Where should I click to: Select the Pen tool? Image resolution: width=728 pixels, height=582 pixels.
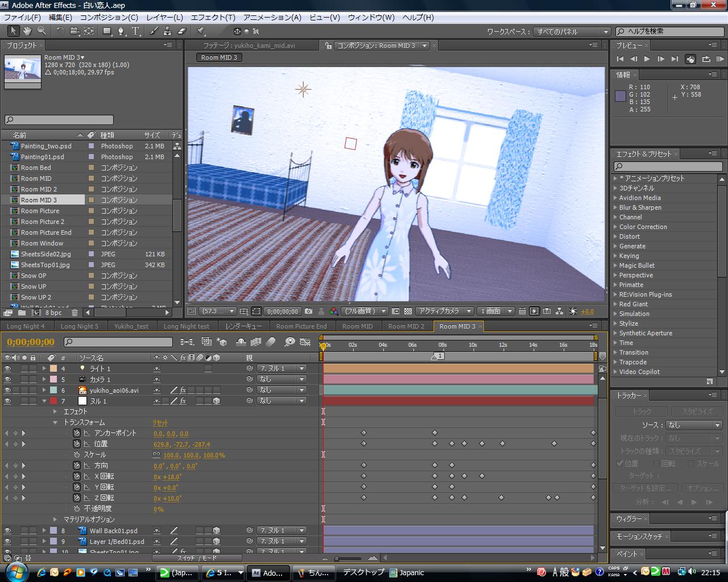tap(121, 31)
